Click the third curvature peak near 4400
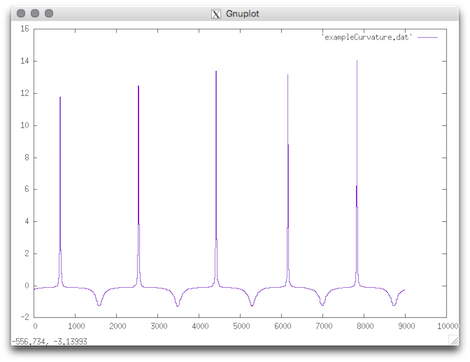Viewport: 470px width, 362px height. point(216,71)
